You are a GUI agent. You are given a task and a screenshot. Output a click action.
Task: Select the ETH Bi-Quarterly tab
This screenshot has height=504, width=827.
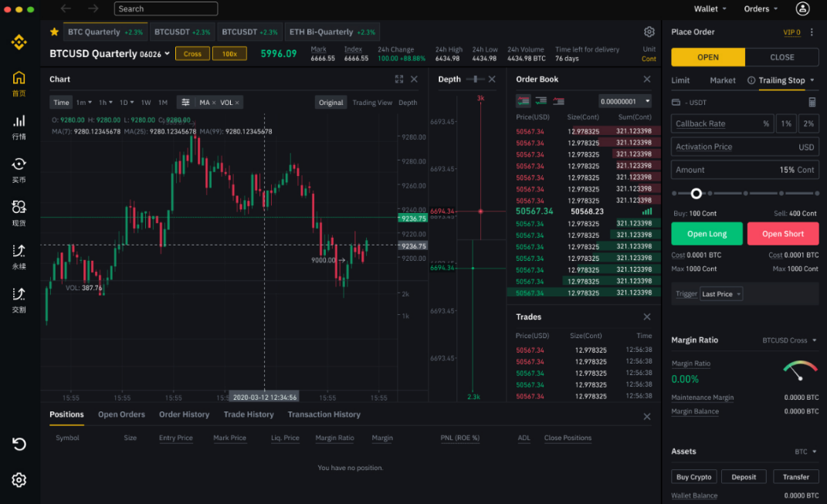point(332,32)
